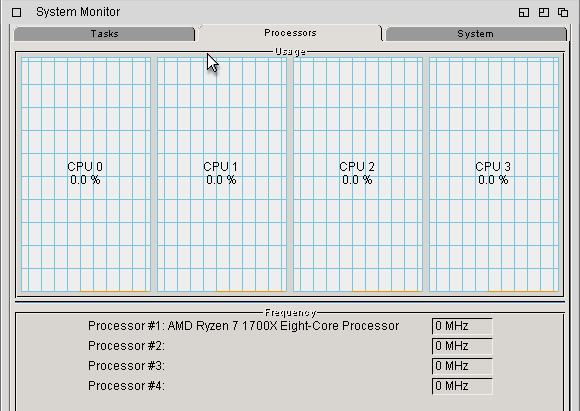Click the Usage group heading
Image resolution: width=580 pixels, height=411 pixels.
click(290, 51)
